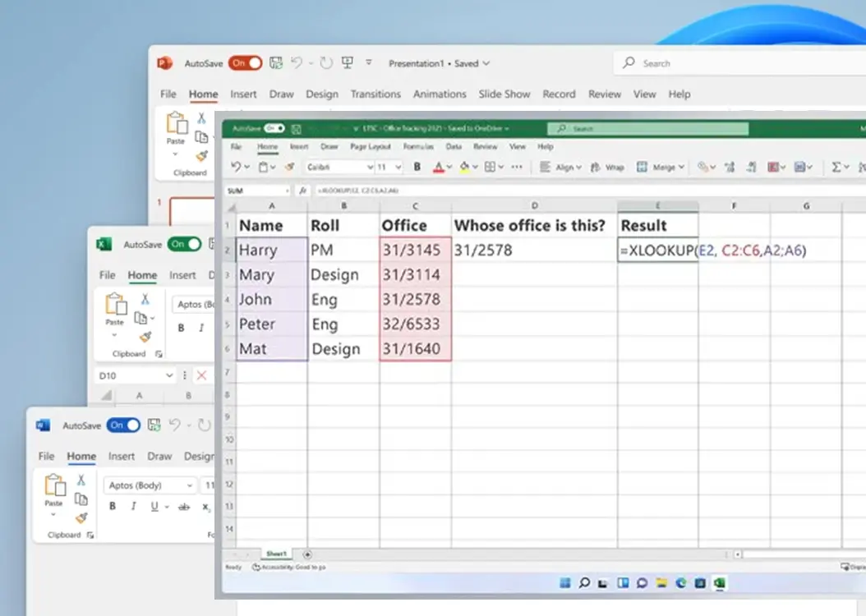Open the Slide Show tab in PowerPoint

504,94
